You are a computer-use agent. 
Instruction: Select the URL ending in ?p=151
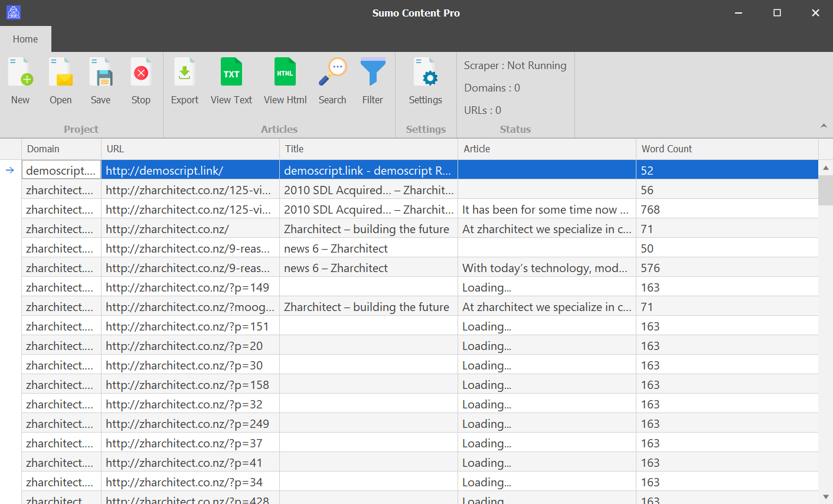point(190,326)
